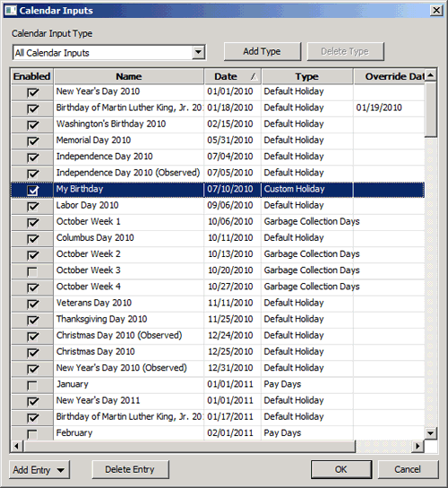The width and height of the screenshot is (448, 488).
Task: Select the Veterans Day 2010 name cell
Action: click(129, 303)
